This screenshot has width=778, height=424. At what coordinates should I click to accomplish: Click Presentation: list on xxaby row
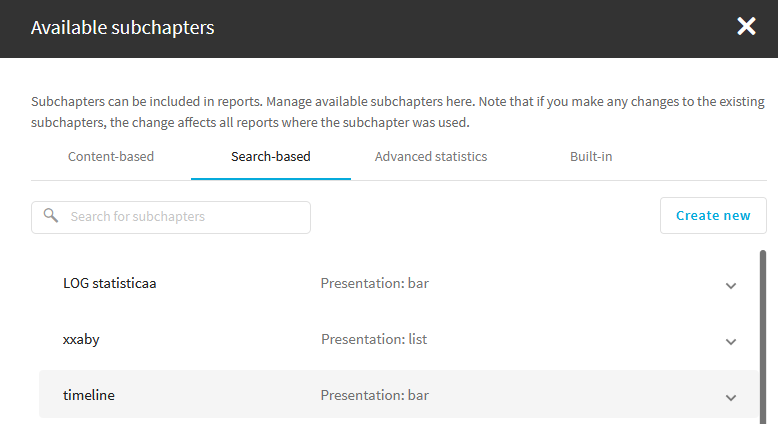(x=374, y=339)
